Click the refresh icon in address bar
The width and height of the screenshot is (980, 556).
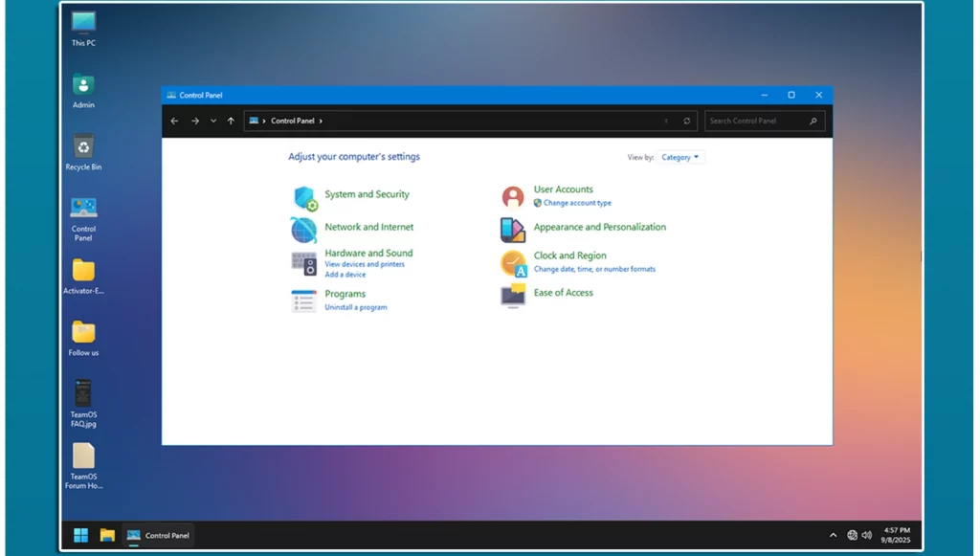(x=686, y=122)
